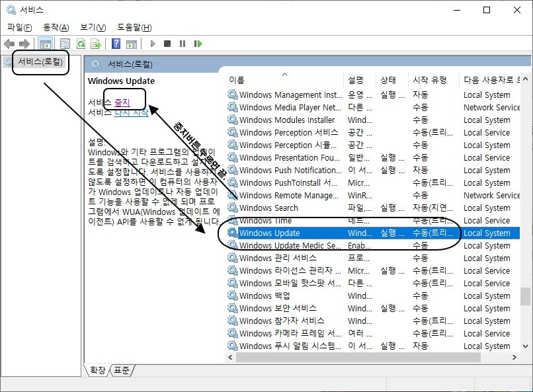
Task: Toggle the console tree show/hide icon
Action: coord(45,44)
